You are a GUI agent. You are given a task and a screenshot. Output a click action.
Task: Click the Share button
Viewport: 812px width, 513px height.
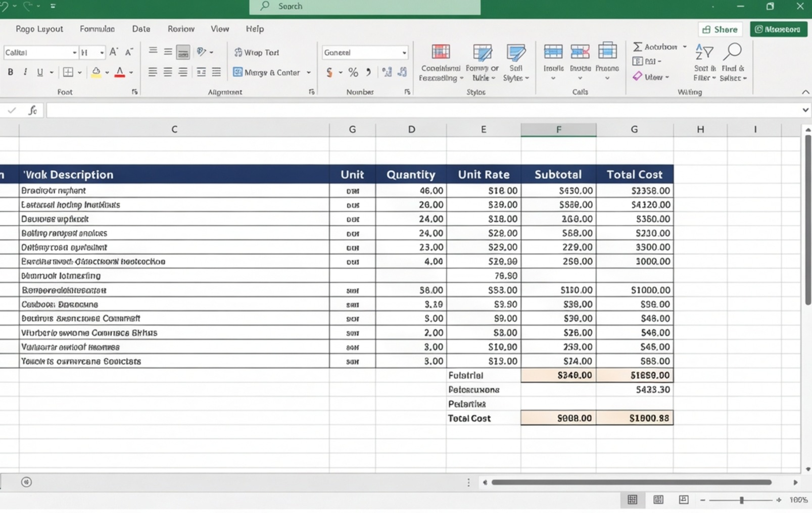click(x=720, y=29)
